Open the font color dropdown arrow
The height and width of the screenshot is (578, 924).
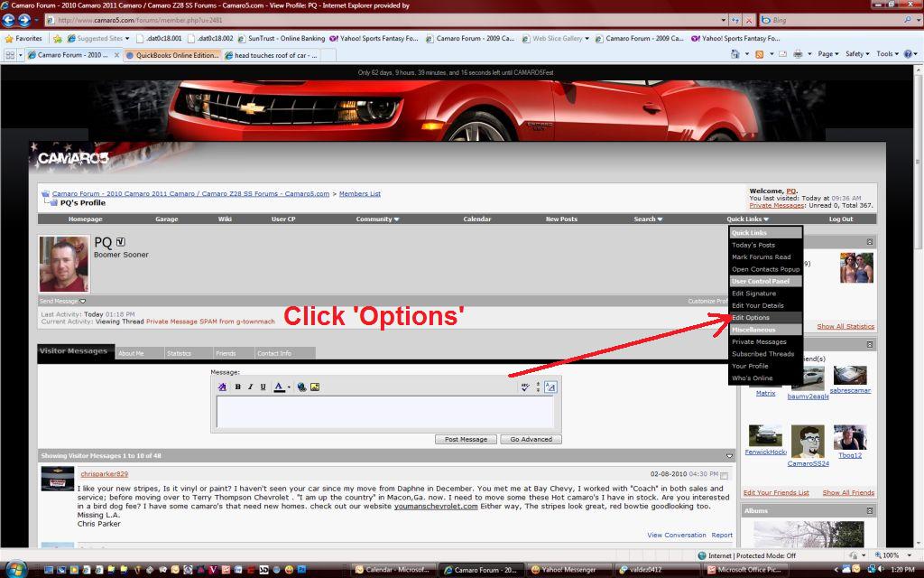tap(289, 387)
